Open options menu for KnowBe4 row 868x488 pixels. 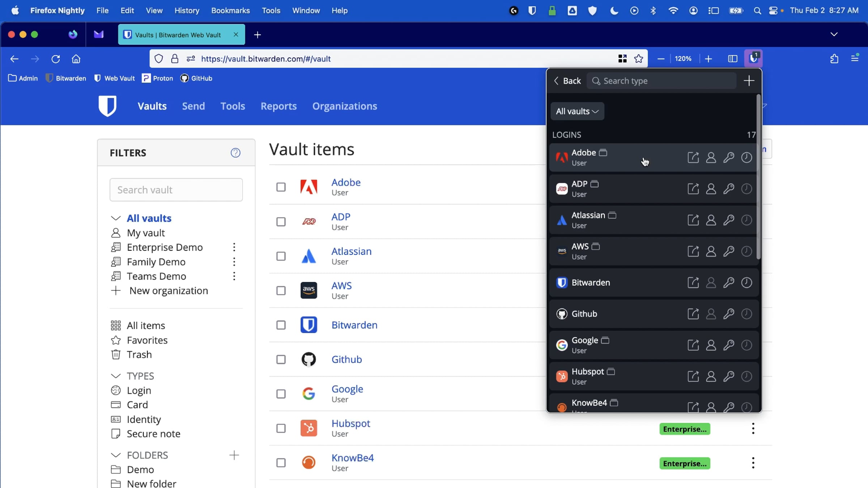click(753, 463)
